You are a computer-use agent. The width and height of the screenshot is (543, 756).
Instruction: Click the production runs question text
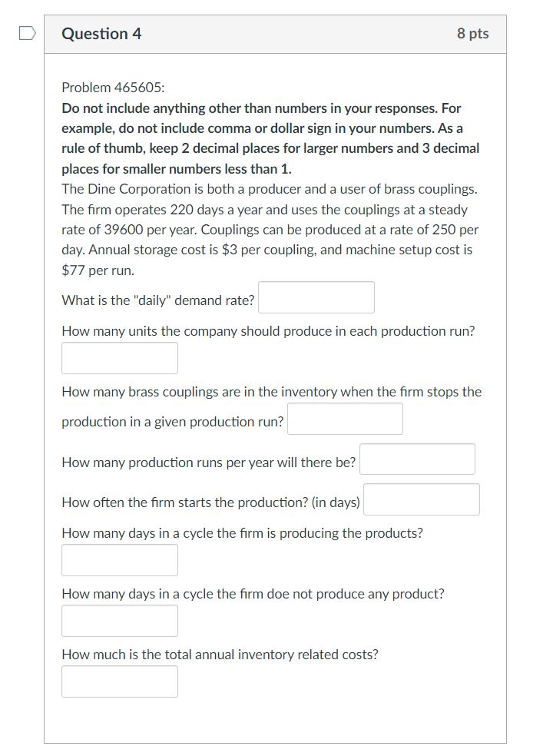pyautogui.click(x=208, y=462)
